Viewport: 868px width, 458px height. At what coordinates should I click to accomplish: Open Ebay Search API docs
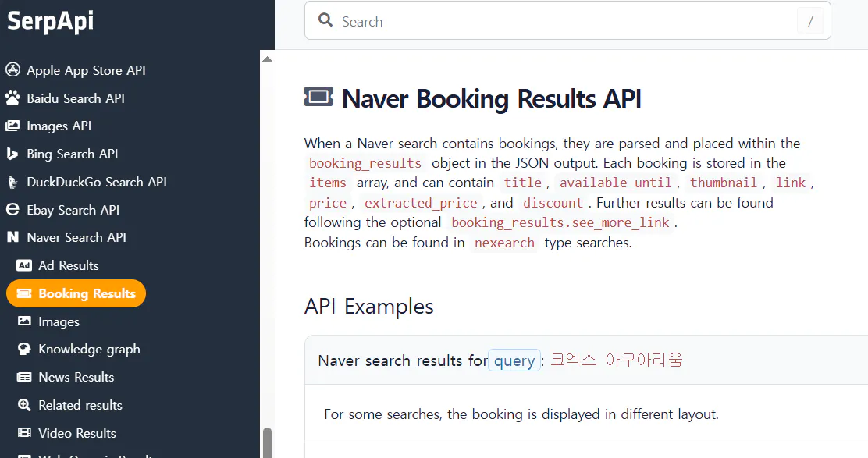73,210
